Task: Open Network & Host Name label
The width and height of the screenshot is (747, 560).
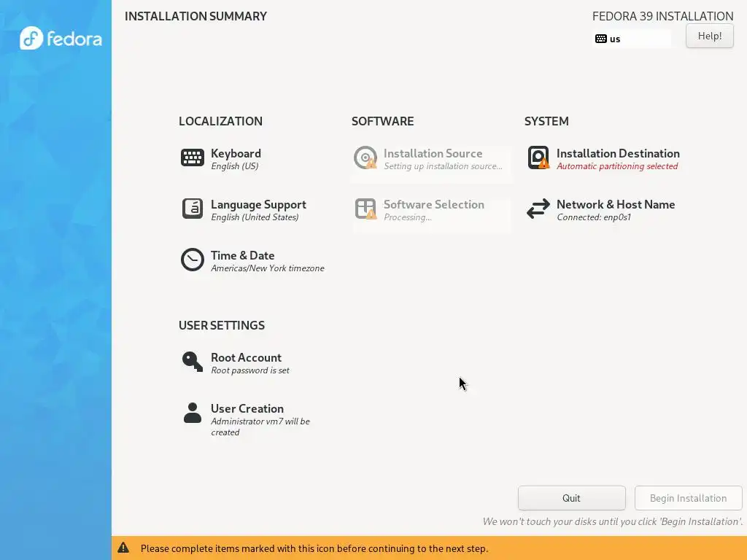Action: pos(616,204)
